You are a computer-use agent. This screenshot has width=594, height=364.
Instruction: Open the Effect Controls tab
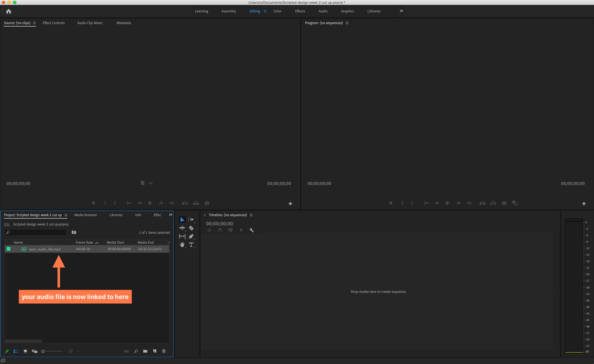[54, 23]
